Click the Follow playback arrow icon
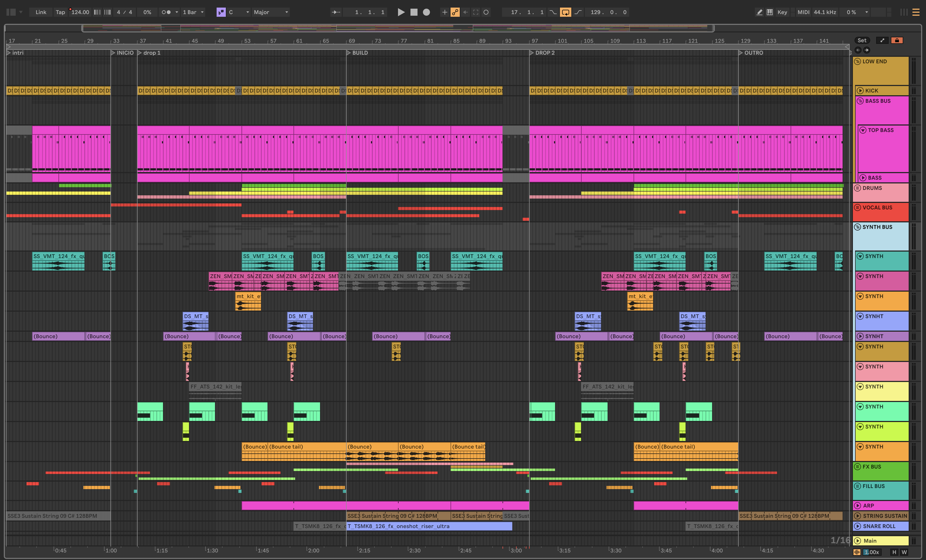 (335, 12)
